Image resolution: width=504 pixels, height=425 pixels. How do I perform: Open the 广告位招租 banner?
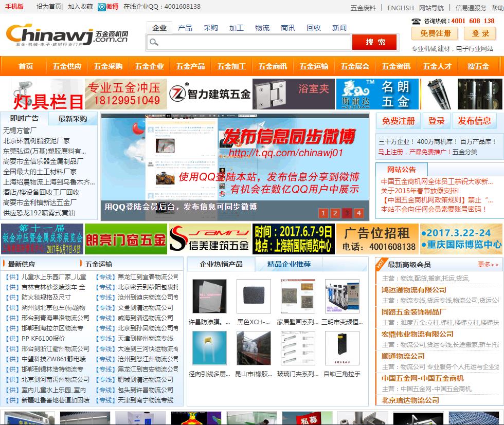(x=377, y=239)
